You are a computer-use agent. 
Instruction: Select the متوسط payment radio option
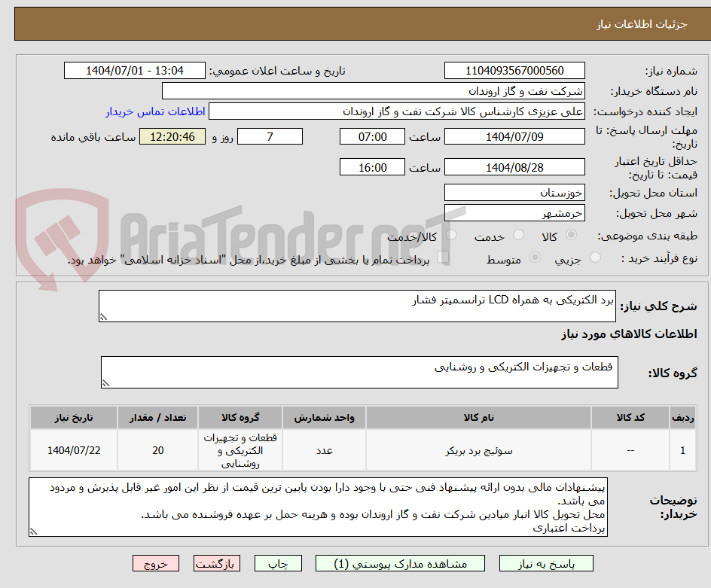point(535,257)
